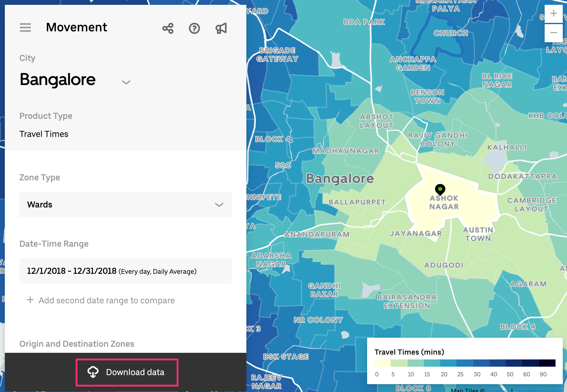This screenshot has width=567, height=392.
Task: Click the plus icon for second date range
Action: tap(30, 300)
